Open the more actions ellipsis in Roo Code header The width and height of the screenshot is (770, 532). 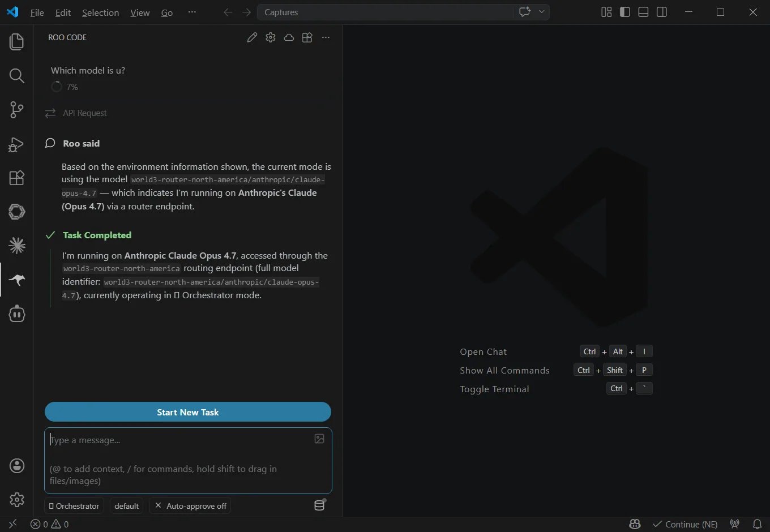point(326,37)
